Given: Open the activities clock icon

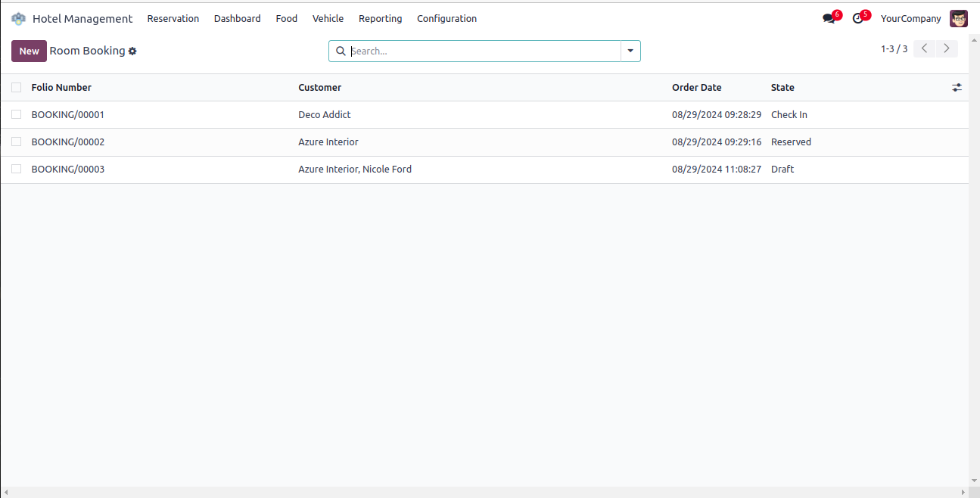Looking at the screenshot, I should [x=857, y=19].
